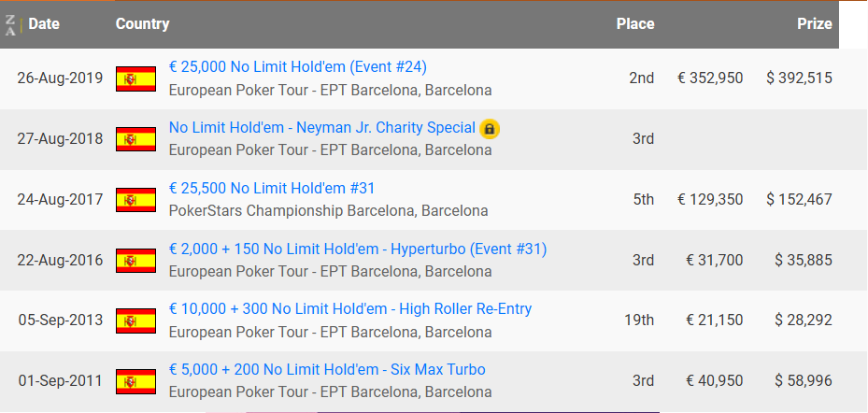Screen dimensions: 868x413
Task: Click the Spain flag in the 05-Sep-2013 row
Action: [135, 321]
